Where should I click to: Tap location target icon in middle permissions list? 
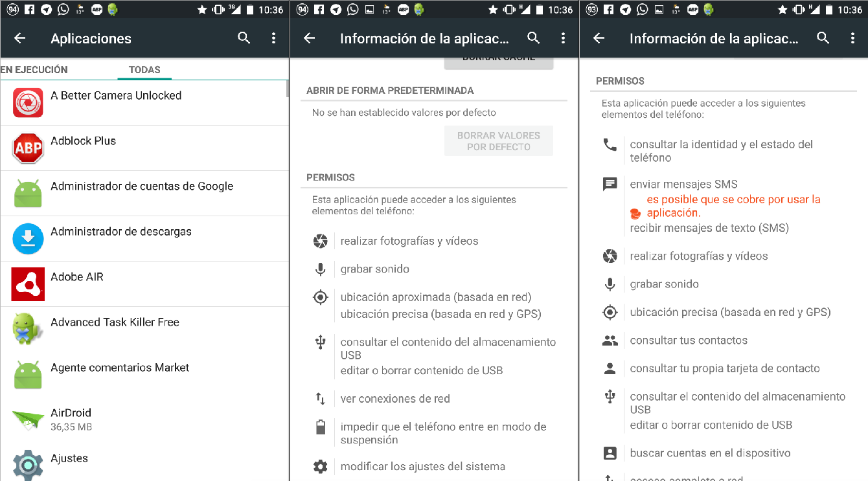tap(320, 298)
